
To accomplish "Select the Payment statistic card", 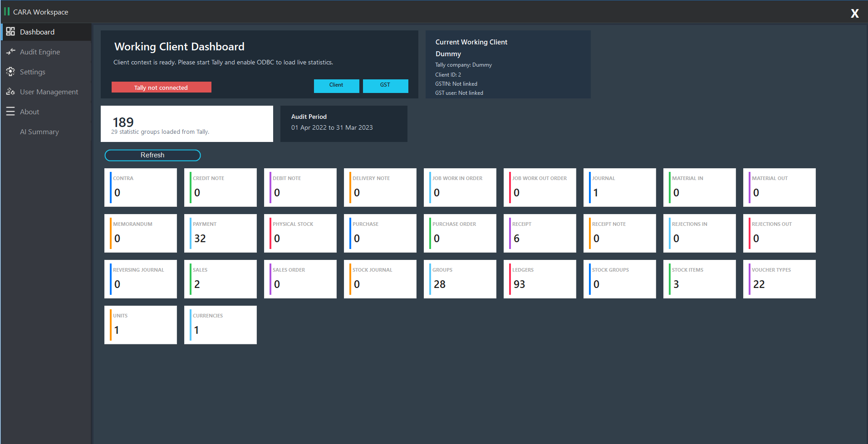I will pyautogui.click(x=221, y=233).
